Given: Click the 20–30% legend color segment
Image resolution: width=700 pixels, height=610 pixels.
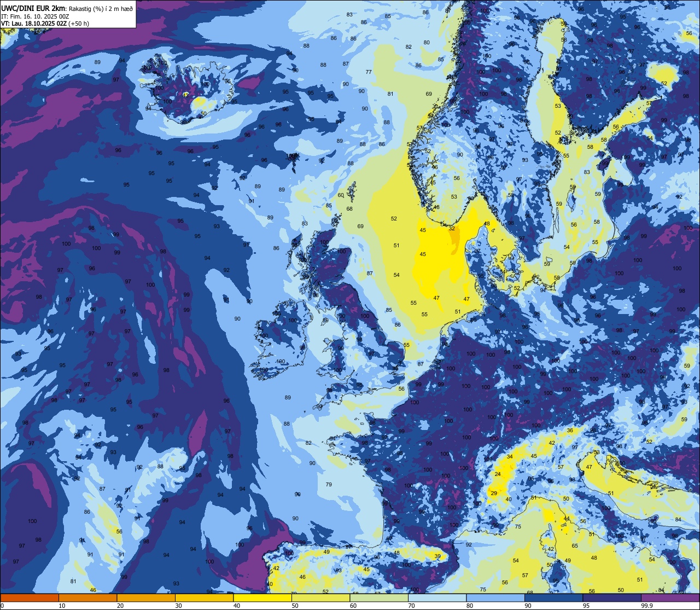Looking at the screenshot, I should [146, 597].
